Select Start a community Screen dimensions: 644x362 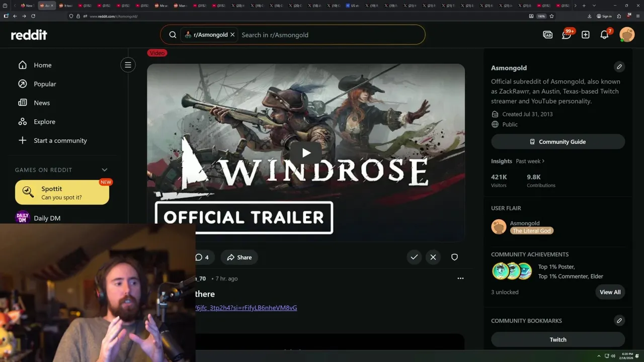point(60,140)
